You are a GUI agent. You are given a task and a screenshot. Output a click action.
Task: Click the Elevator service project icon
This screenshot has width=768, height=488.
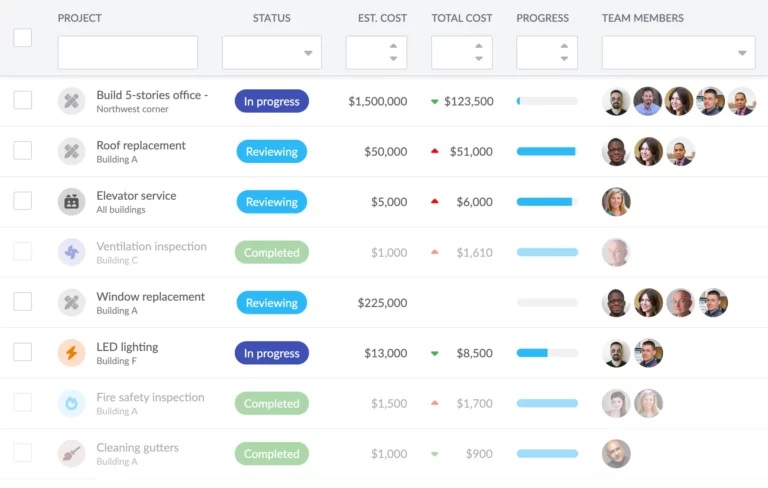(x=71, y=202)
